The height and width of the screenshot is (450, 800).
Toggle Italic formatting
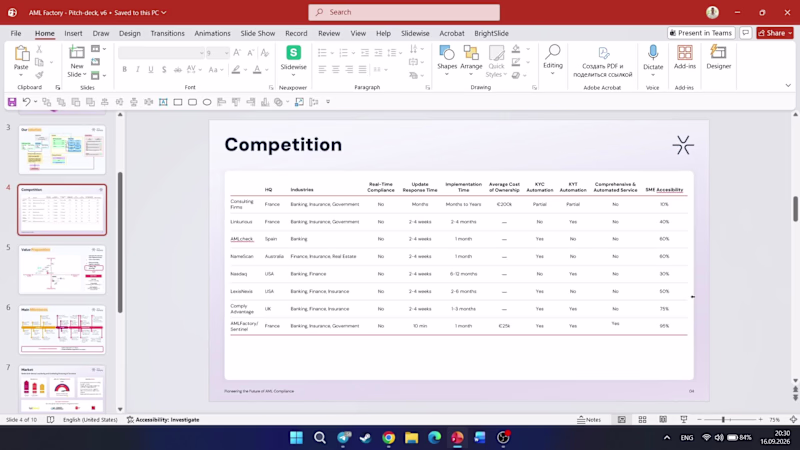[x=138, y=69]
